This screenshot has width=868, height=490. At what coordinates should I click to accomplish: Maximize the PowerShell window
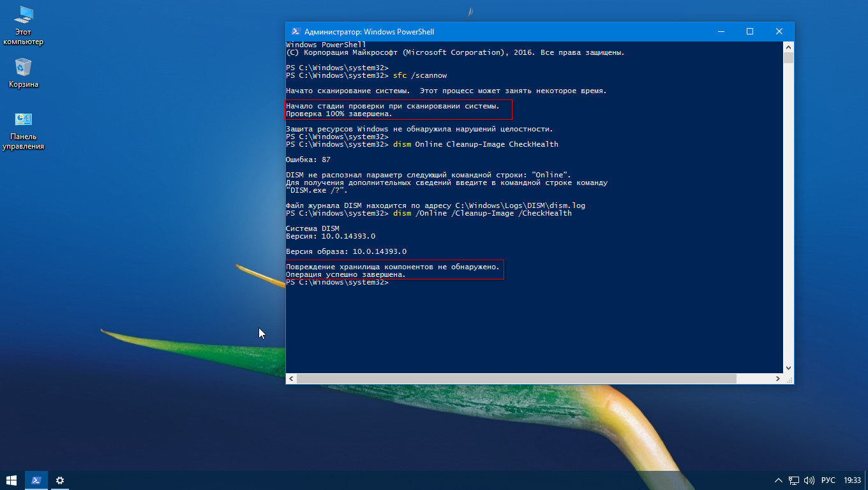click(750, 31)
